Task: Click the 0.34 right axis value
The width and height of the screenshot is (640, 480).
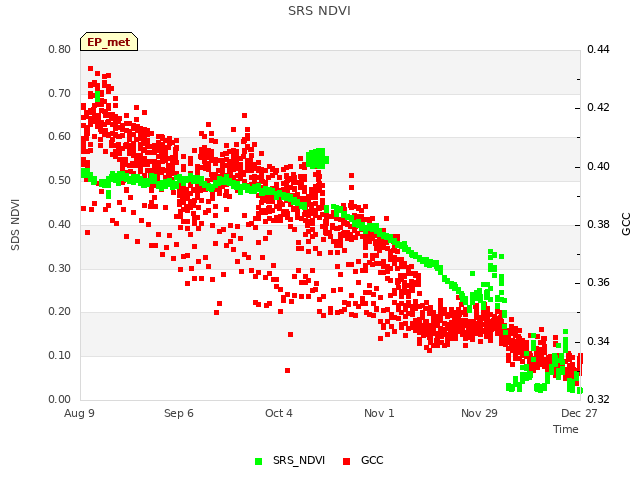Action: (x=598, y=341)
